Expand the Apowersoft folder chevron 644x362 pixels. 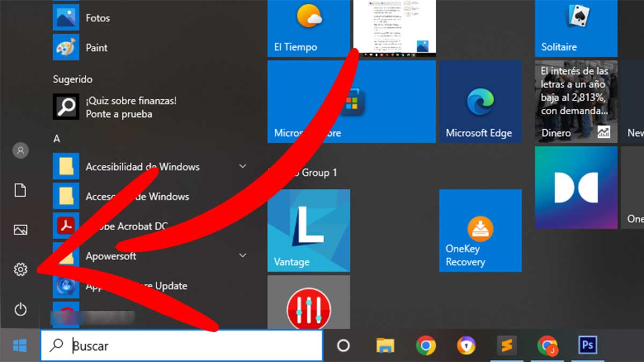pyautogui.click(x=243, y=255)
